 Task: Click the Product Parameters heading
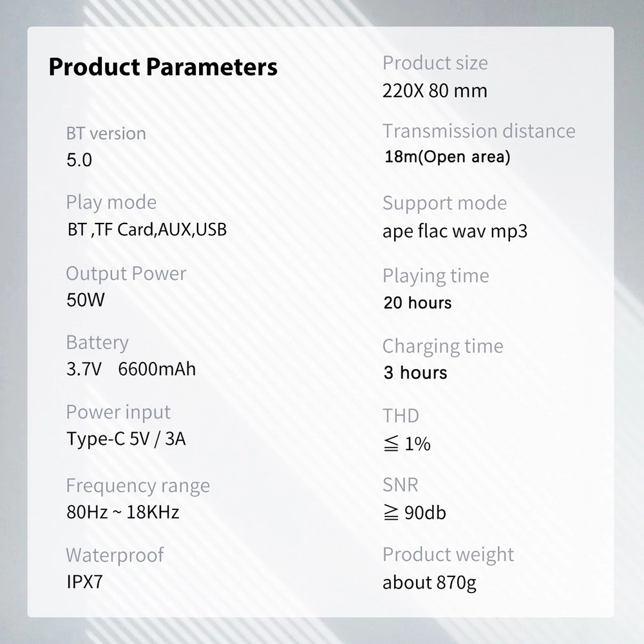(163, 67)
